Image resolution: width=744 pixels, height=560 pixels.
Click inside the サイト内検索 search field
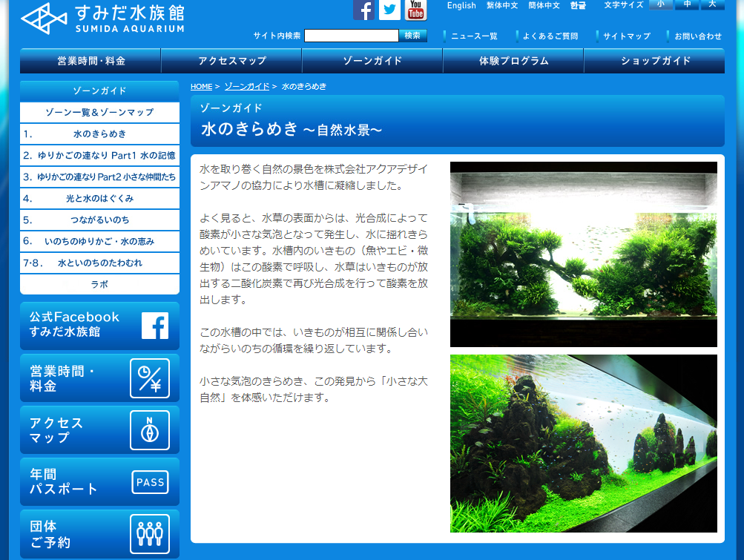(352, 35)
